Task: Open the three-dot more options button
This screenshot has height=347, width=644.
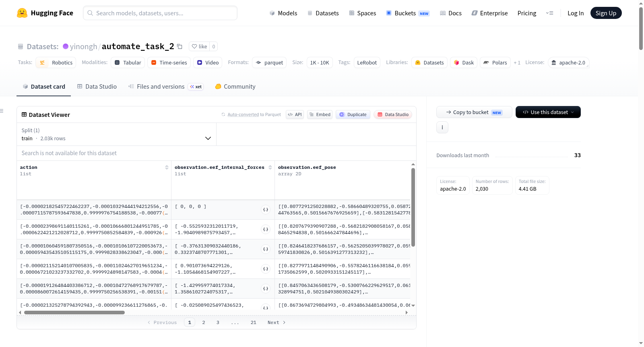Action: [x=442, y=127]
